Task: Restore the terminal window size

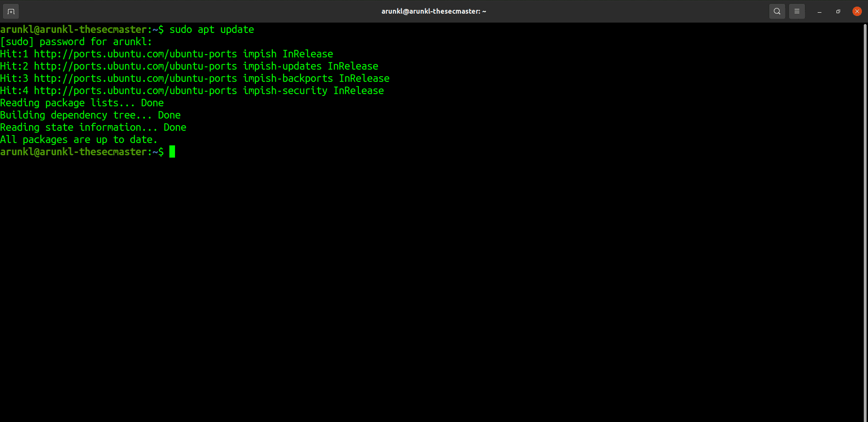Action: click(x=838, y=11)
